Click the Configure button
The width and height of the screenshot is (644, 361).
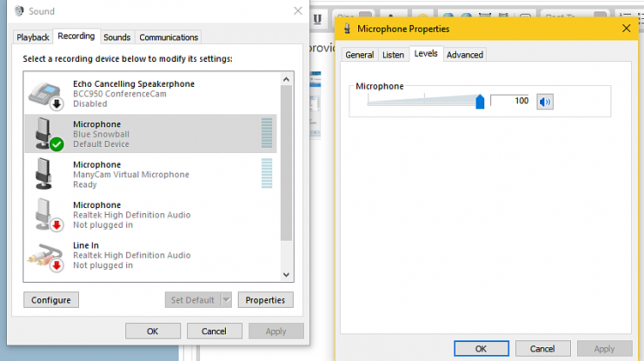click(x=51, y=300)
